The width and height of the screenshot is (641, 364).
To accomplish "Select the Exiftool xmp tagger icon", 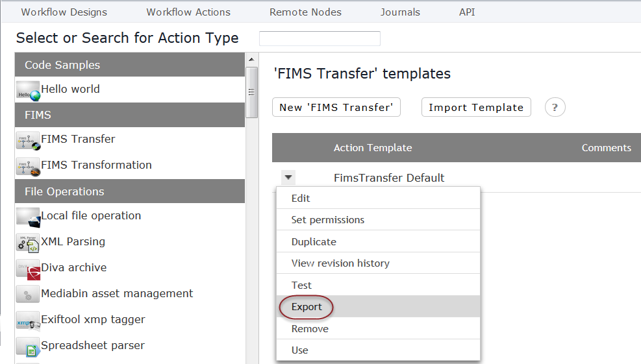I will pyautogui.click(x=28, y=321).
